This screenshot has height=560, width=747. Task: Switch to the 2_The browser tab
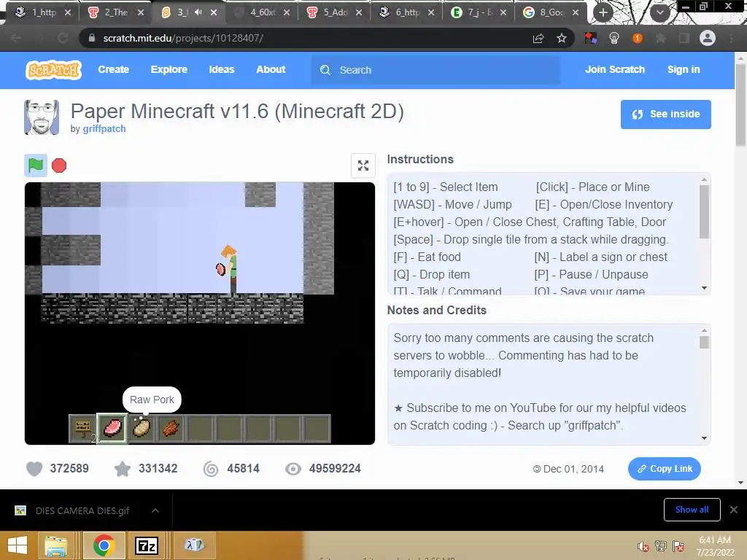click(116, 12)
